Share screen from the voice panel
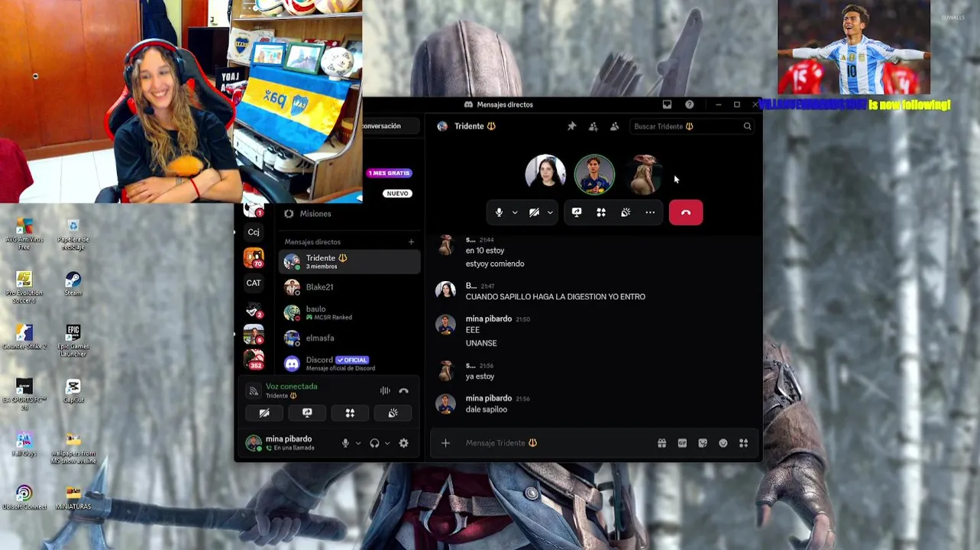Viewport: 980px width, 550px height. [x=307, y=413]
